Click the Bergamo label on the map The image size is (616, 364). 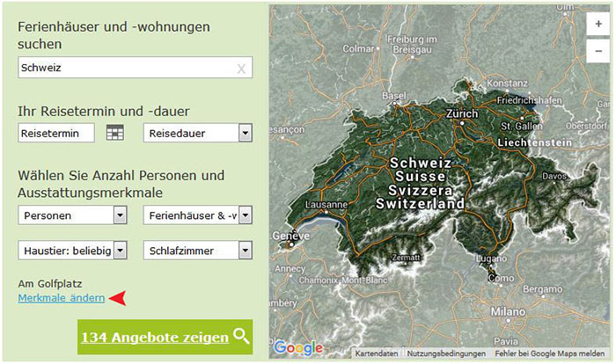543,290
